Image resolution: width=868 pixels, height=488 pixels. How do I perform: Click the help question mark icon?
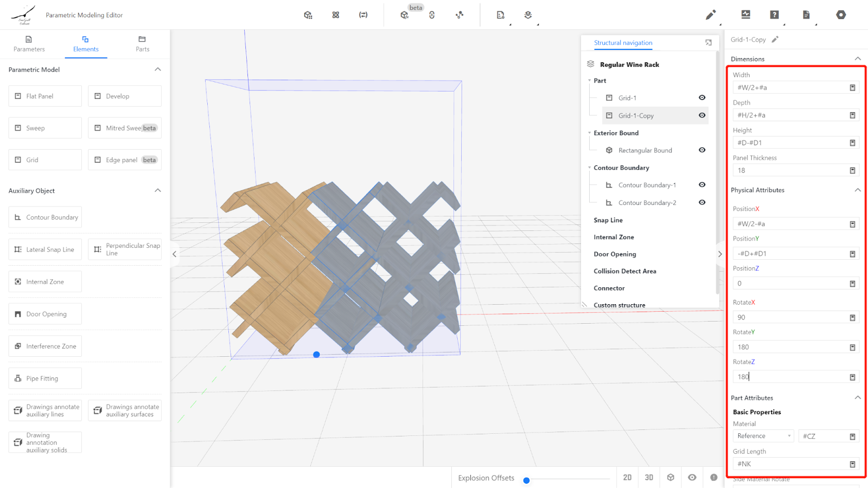pyautogui.click(x=774, y=15)
